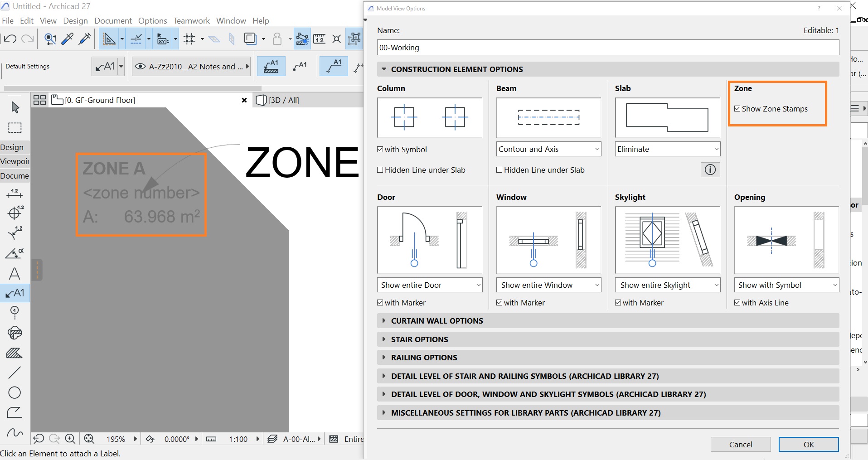Close the GF-Ground Floor tab
This screenshot has width=868, height=460.
point(244,100)
